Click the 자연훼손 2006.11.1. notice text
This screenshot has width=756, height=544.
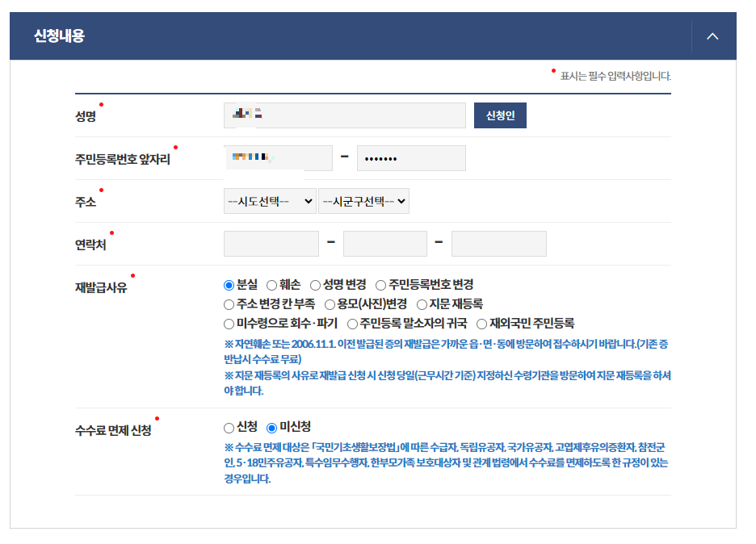pos(446,351)
